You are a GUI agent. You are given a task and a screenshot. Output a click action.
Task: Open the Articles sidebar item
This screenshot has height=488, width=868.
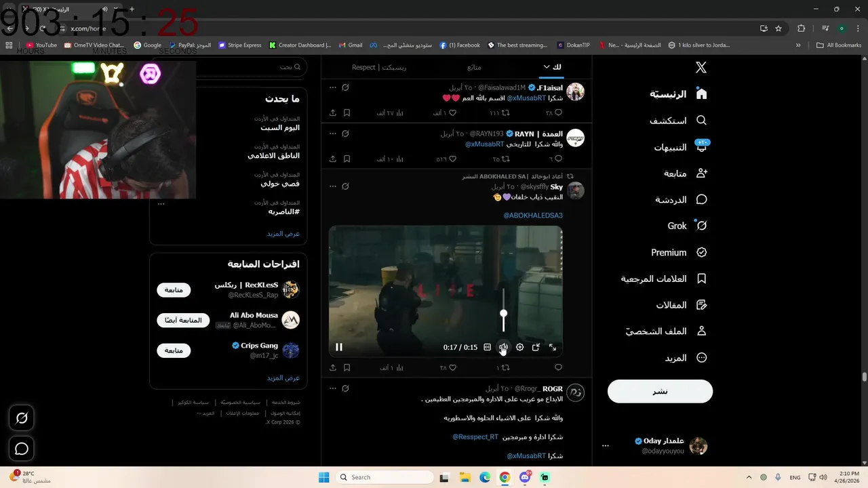(682, 305)
